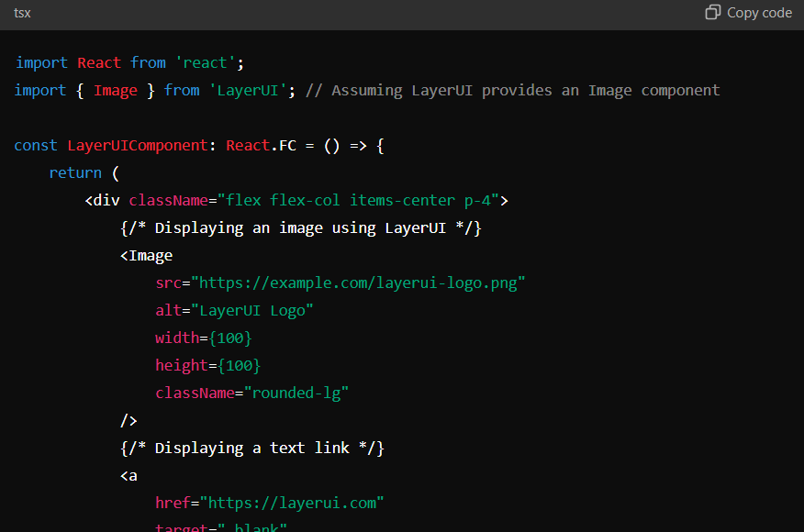
Task: Click the <Image opening tag
Action: click(x=147, y=256)
